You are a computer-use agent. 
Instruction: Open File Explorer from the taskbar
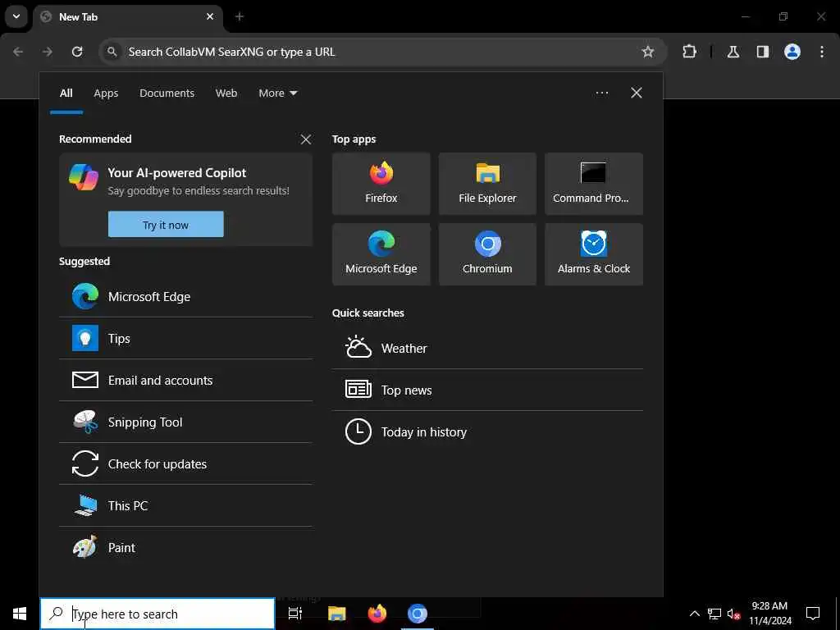click(x=337, y=614)
